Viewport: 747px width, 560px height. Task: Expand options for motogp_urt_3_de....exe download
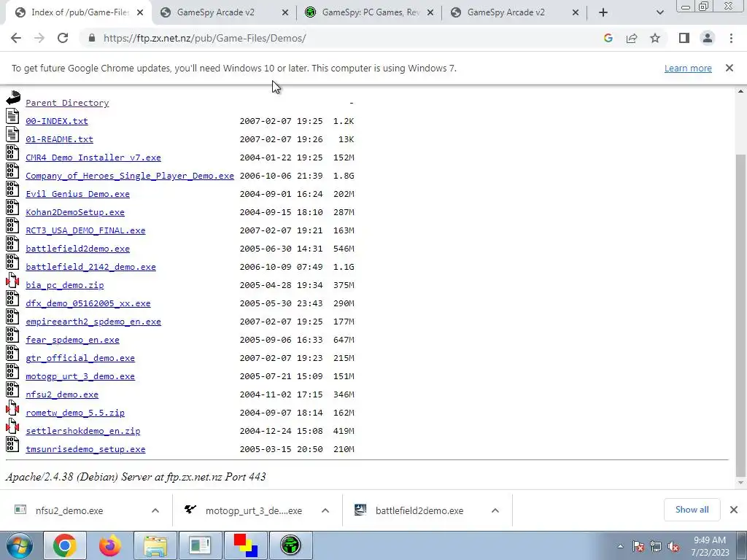click(325, 510)
